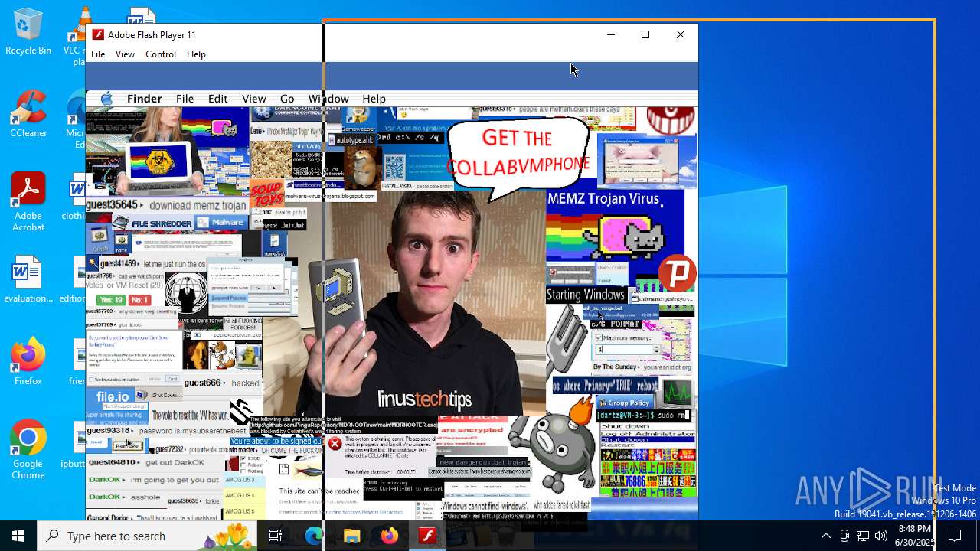The width and height of the screenshot is (980, 551).
Task: Open File Explorer from the taskbar
Action: [351, 536]
